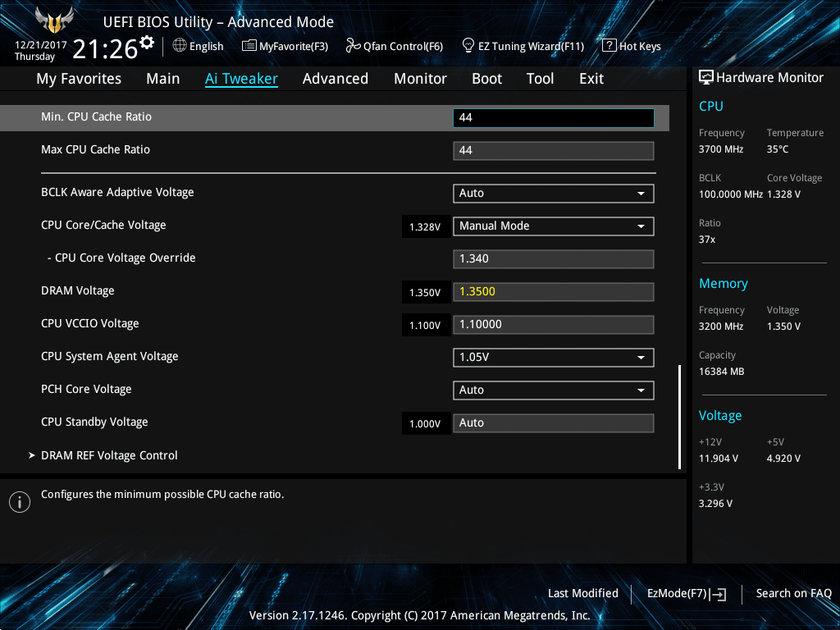The image size is (840, 630).
Task: Click the globe language icon
Action: point(180,46)
